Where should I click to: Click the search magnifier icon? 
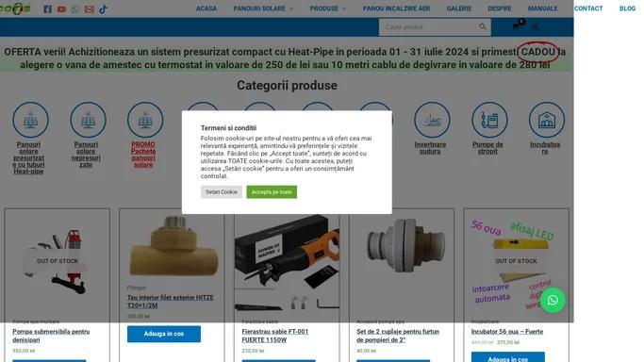(483, 26)
